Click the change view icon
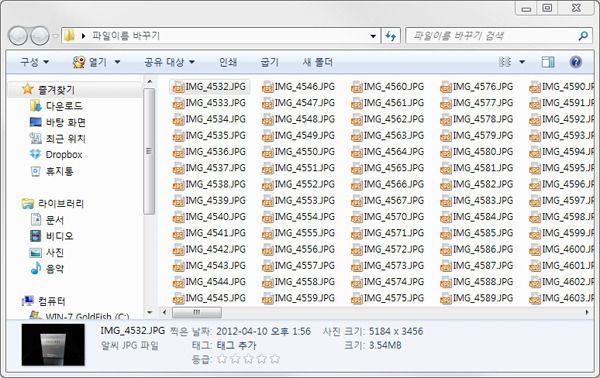 click(505, 62)
